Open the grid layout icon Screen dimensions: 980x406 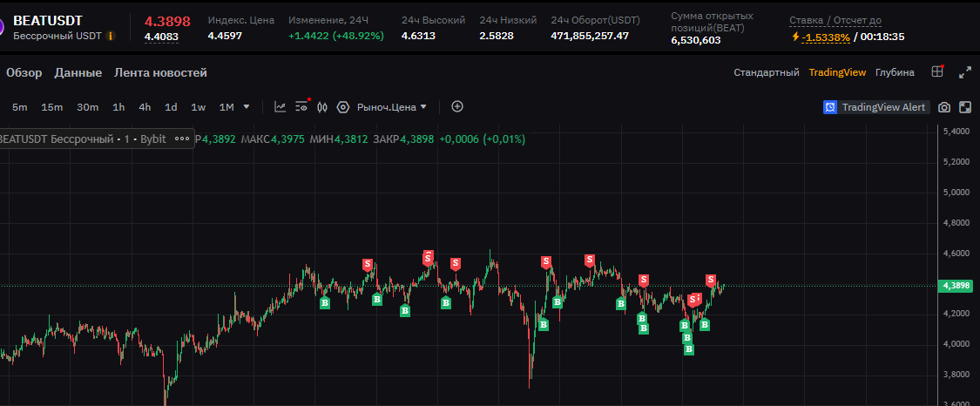click(937, 71)
